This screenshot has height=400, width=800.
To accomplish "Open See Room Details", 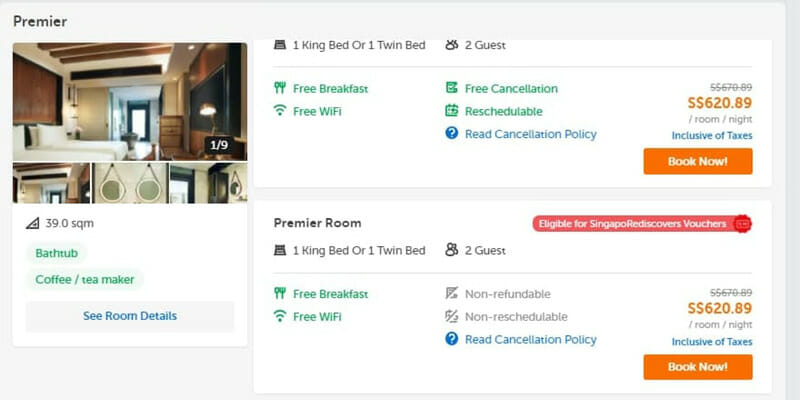I will point(130,316).
